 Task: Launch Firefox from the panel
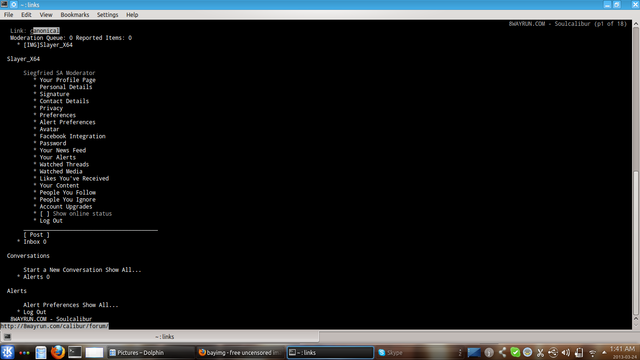click(58, 352)
